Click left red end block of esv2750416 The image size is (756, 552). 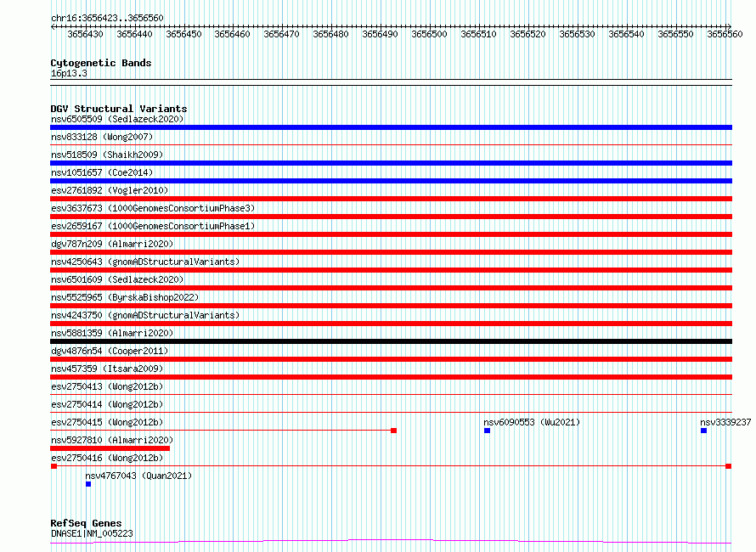(54, 466)
